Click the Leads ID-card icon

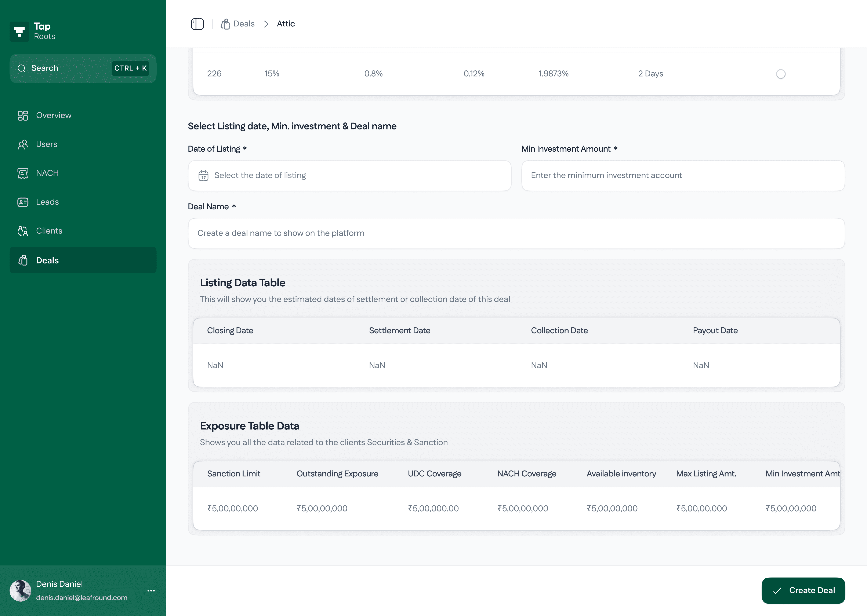click(23, 202)
